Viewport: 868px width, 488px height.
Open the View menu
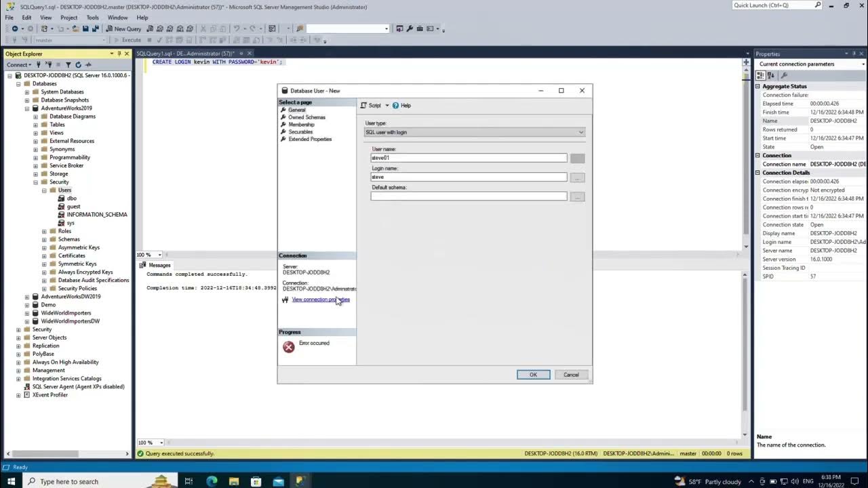point(46,18)
